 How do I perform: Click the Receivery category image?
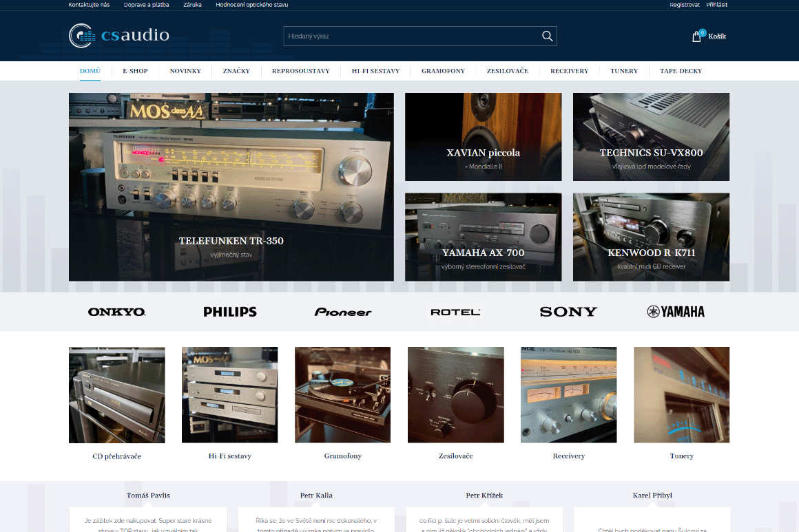coord(569,395)
